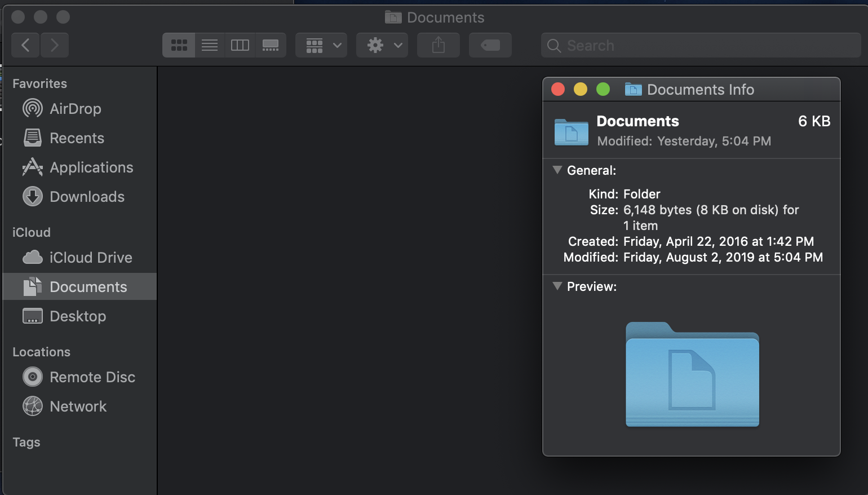Click into the Finder Search field
The height and width of the screenshot is (495, 868).
pyautogui.click(x=701, y=45)
